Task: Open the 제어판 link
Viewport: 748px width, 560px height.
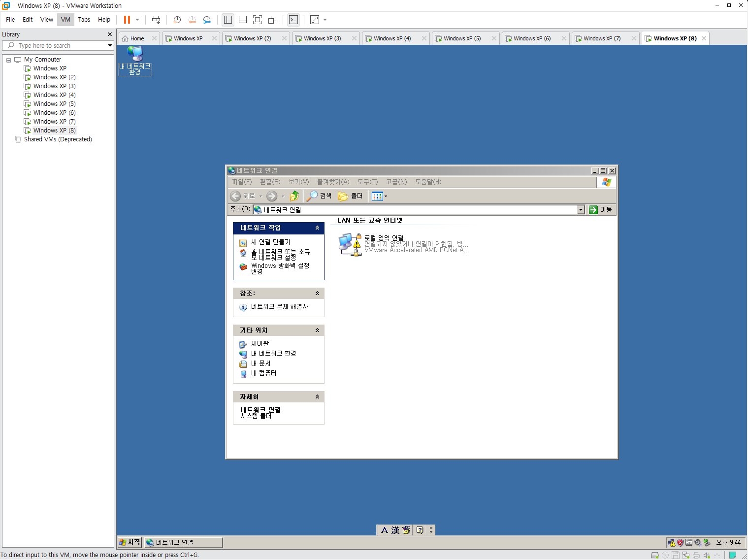Action: click(260, 344)
